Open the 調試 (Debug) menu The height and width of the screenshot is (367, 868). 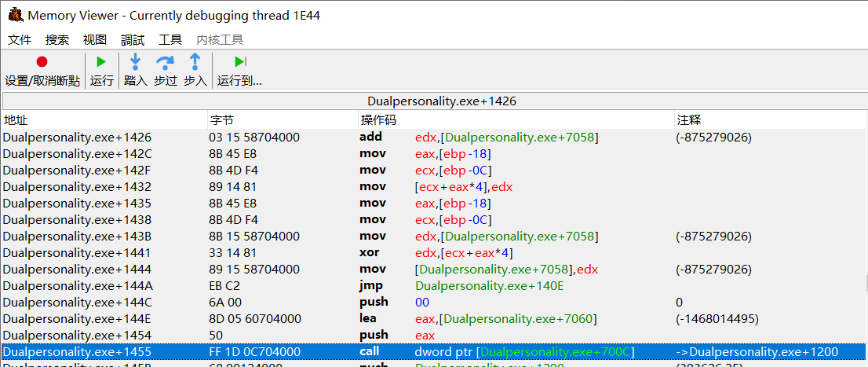click(x=133, y=39)
